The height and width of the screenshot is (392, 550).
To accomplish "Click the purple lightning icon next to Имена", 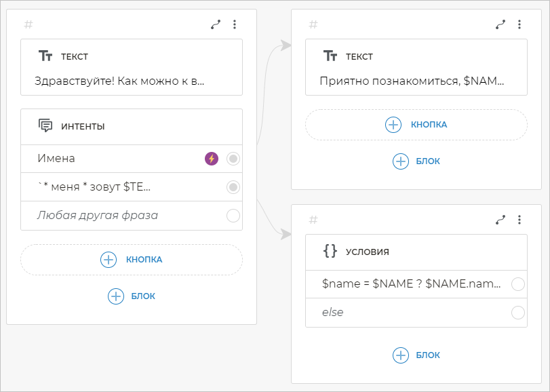I will 212,159.
